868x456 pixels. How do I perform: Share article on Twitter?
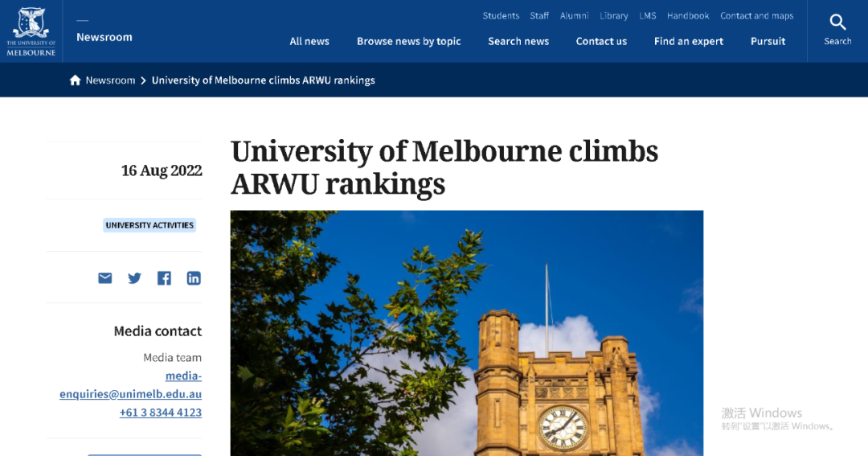click(x=134, y=278)
